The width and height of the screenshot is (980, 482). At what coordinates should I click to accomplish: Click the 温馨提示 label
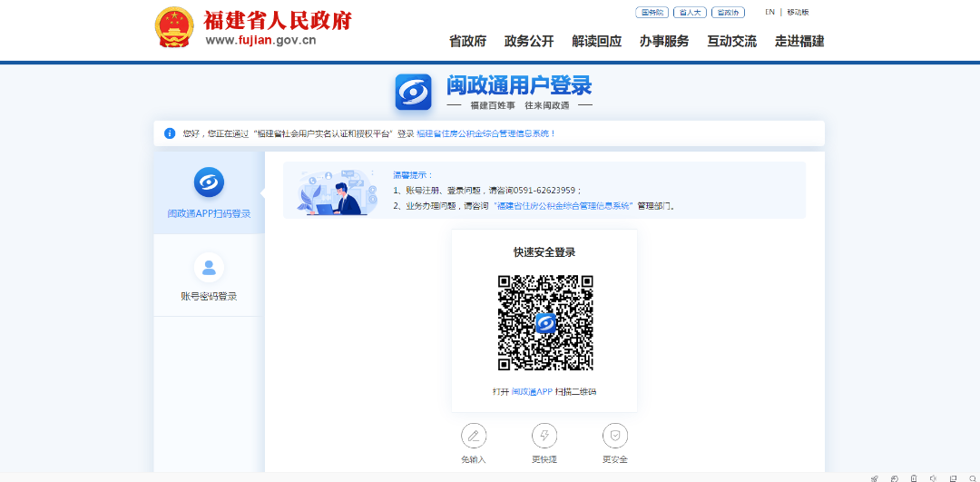coord(413,175)
